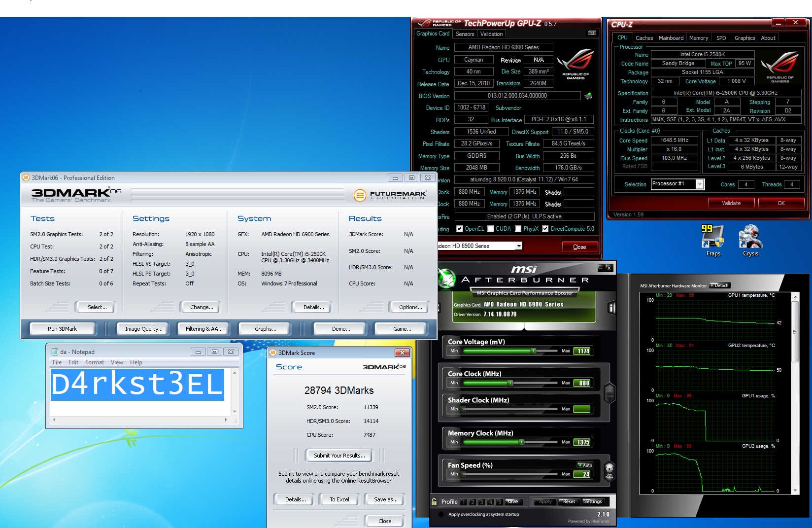
Task: Open the File menu in Notepad
Action: click(x=57, y=362)
